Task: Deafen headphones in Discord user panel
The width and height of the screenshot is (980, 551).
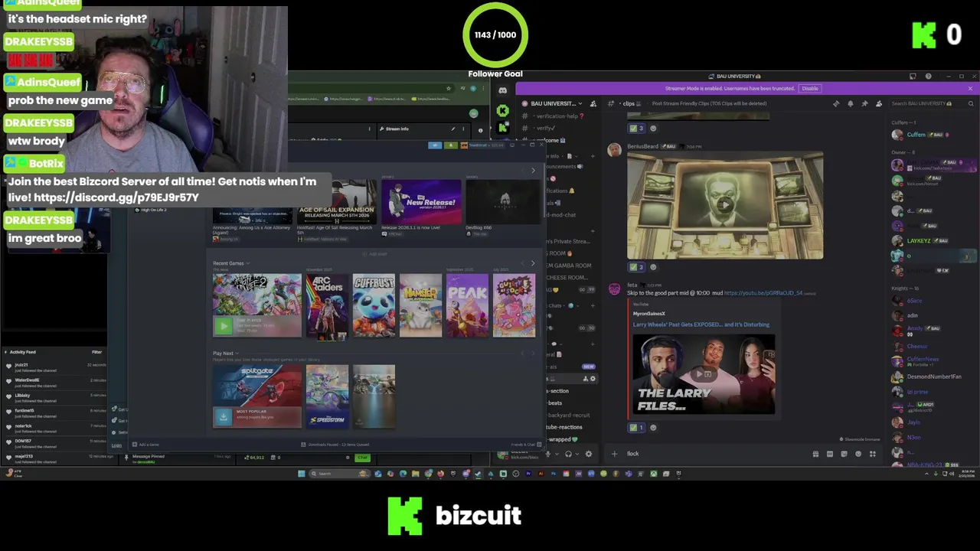Action: pos(567,454)
